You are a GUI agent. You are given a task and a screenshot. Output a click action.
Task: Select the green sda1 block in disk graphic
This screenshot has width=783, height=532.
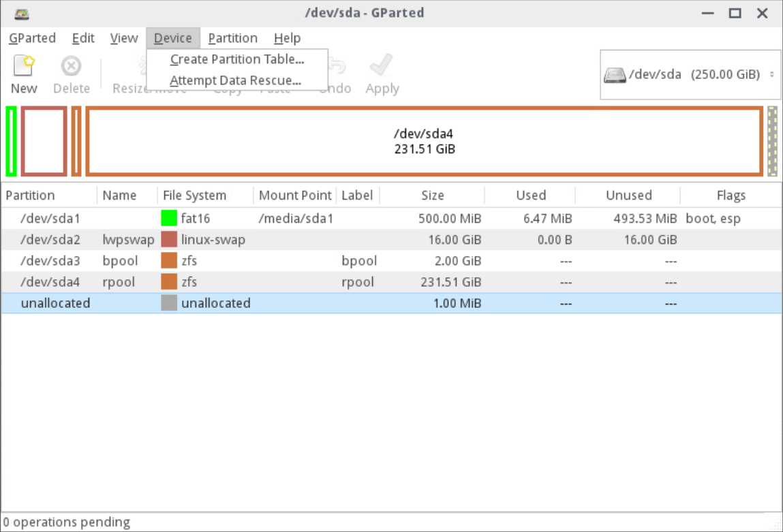(x=11, y=141)
